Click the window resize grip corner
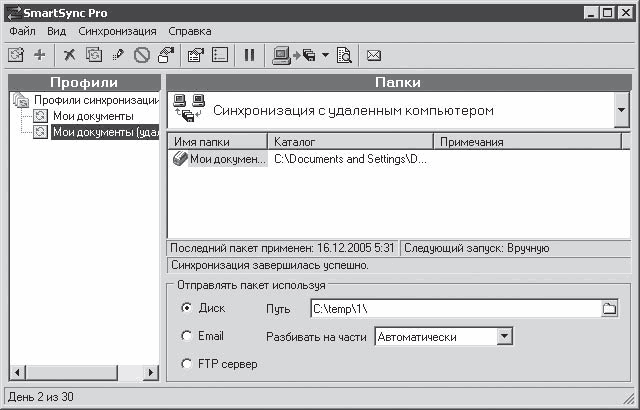This screenshot has height=410, width=640. click(x=629, y=398)
